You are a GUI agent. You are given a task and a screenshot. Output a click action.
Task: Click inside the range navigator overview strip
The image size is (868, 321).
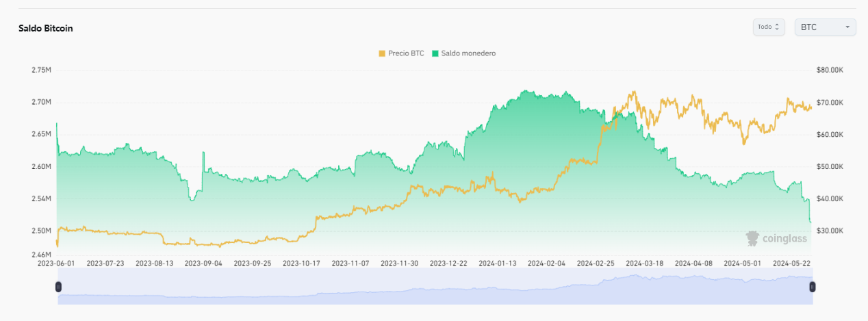(x=435, y=286)
